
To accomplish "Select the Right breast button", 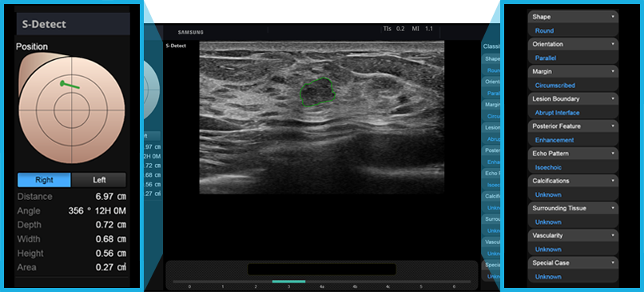I will pyautogui.click(x=44, y=180).
